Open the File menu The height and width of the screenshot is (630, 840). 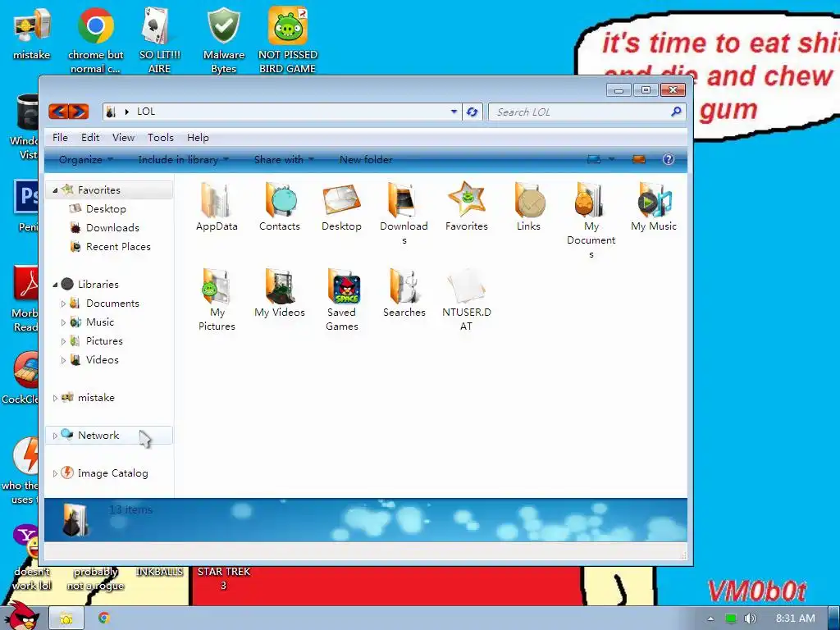(60, 138)
